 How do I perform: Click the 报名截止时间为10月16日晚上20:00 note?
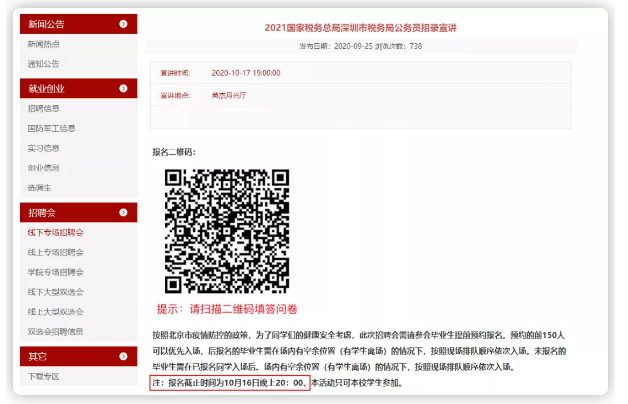pos(230,383)
